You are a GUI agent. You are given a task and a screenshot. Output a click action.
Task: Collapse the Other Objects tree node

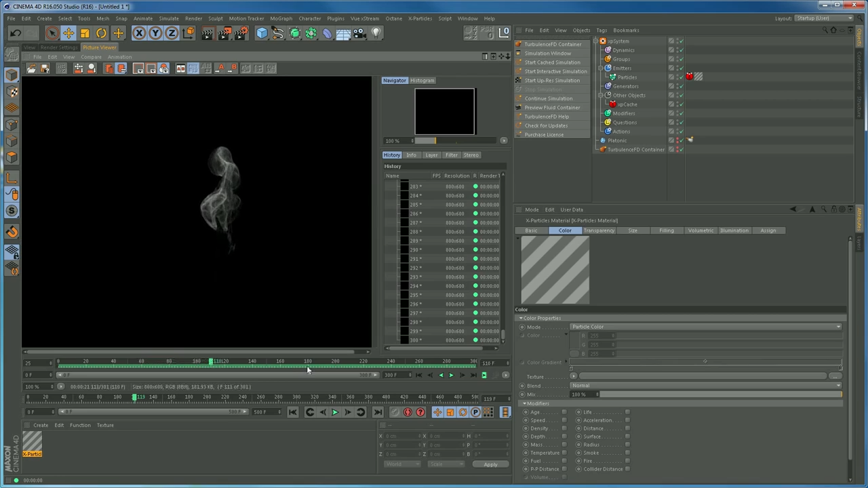(x=601, y=96)
